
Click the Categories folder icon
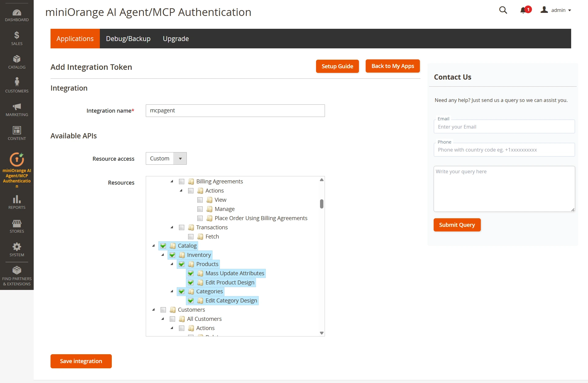191,291
